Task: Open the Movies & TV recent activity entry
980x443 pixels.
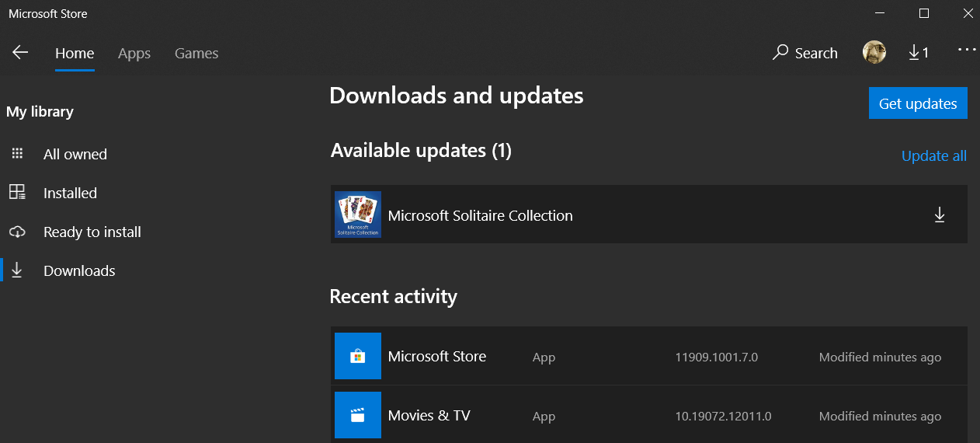Action: coord(649,414)
